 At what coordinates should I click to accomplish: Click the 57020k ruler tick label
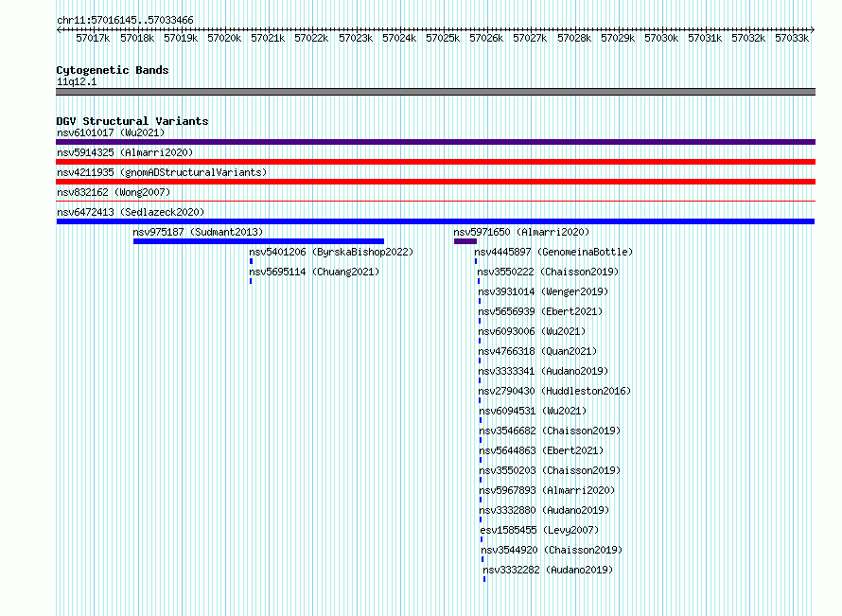[224, 38]
